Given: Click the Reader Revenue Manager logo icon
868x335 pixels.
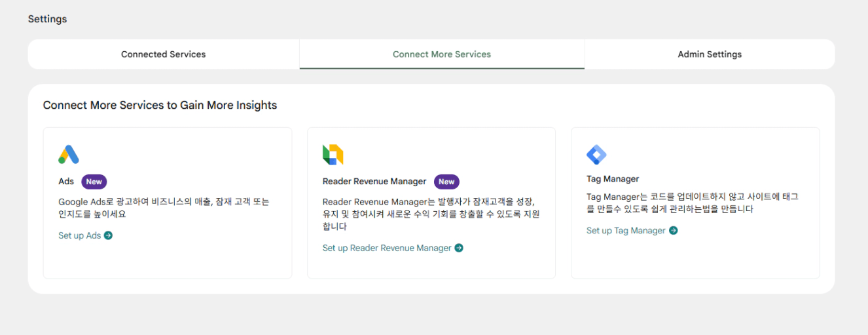Looking at the screenshot, I should 333,155.
